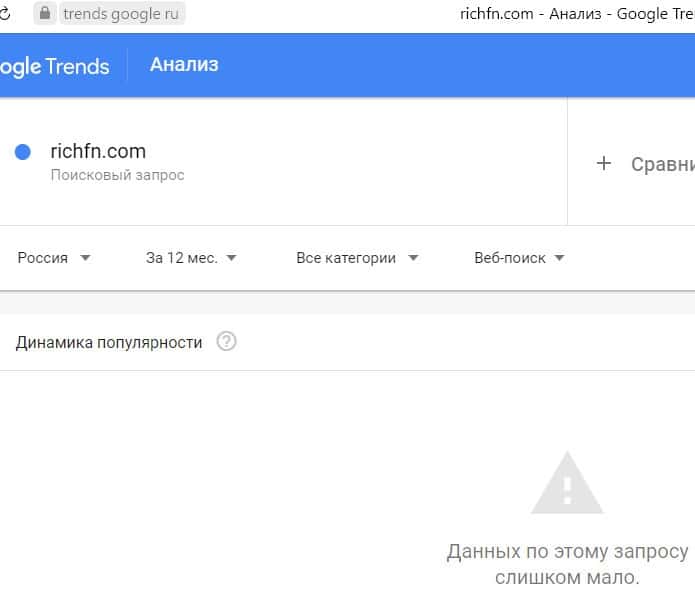Image resolution: width=695 pixels, height=594 pixels.
Task: Expand the Все категории dropdown
Action: click(x=357, y=258)
